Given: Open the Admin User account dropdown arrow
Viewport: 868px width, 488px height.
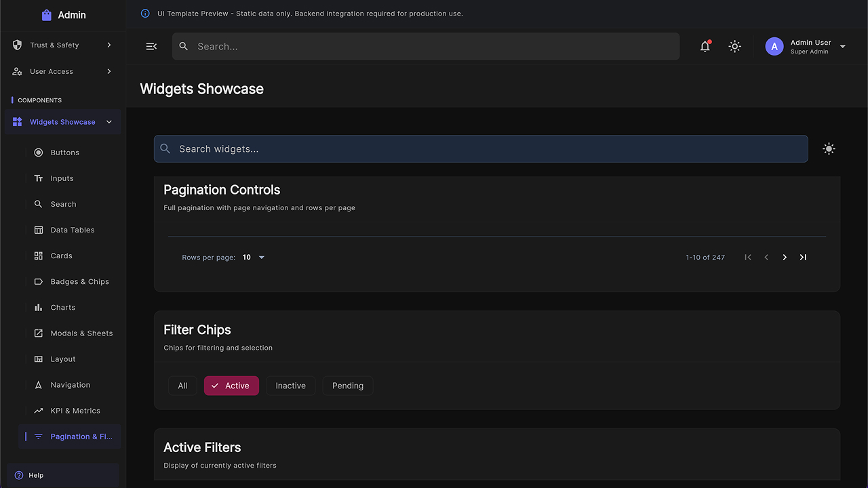Looking at the screenshot, I should (843, 47).
